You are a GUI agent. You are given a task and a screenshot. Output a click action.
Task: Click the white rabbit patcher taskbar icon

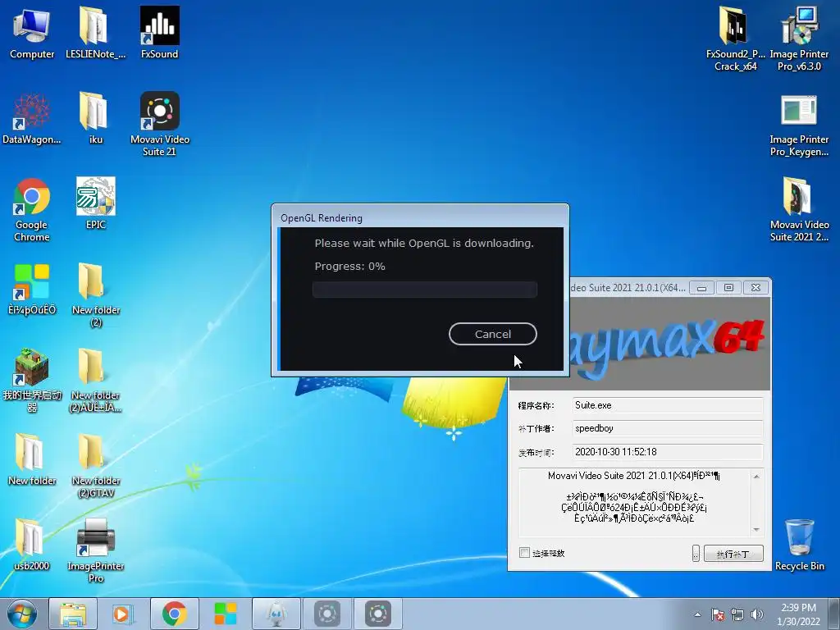pos(276,614)
